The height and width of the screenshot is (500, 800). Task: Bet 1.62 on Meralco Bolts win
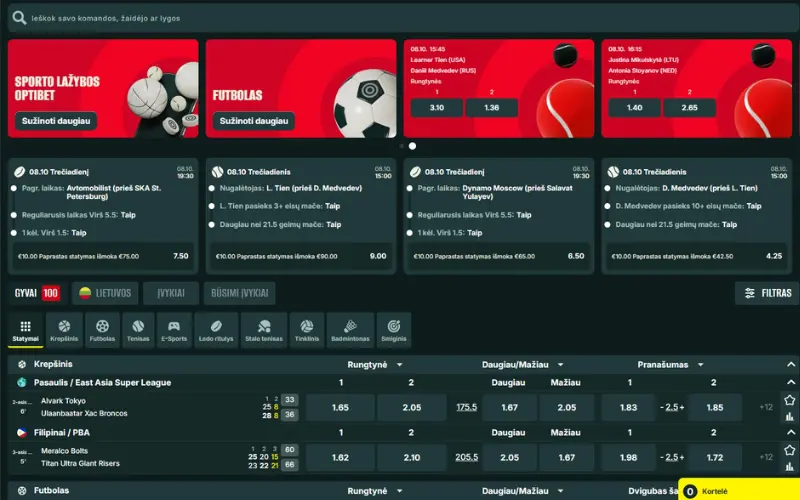340,457
